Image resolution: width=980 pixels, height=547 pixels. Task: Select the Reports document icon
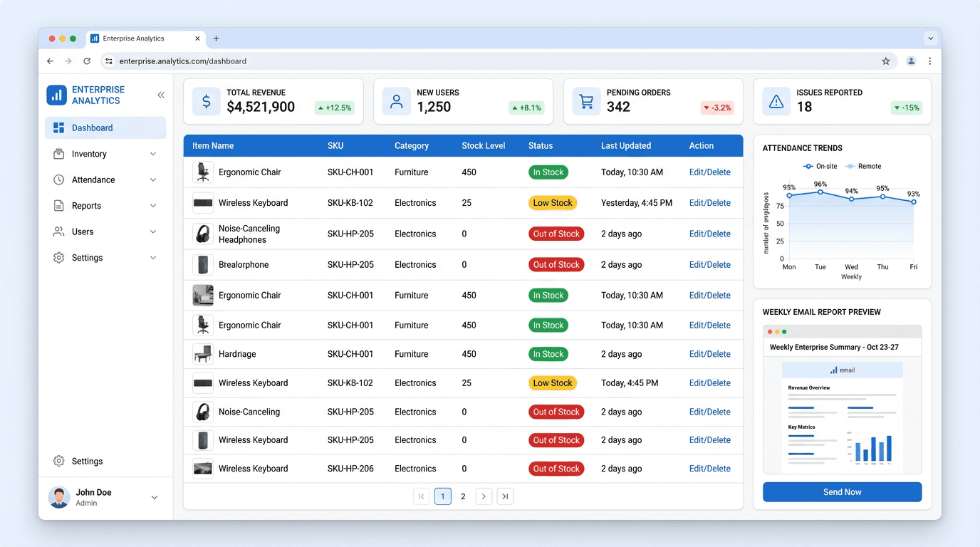[x=58, y=205]
